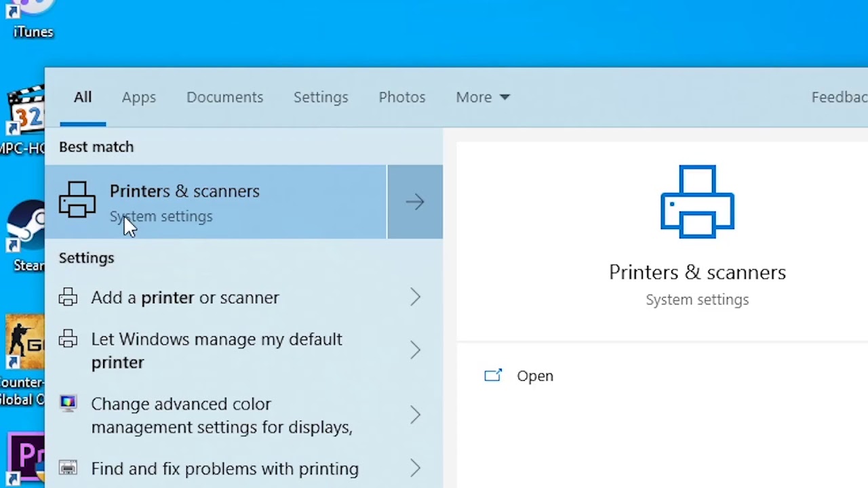Click printer icon beside Add a printer or scanner

[x=68, y=297]
